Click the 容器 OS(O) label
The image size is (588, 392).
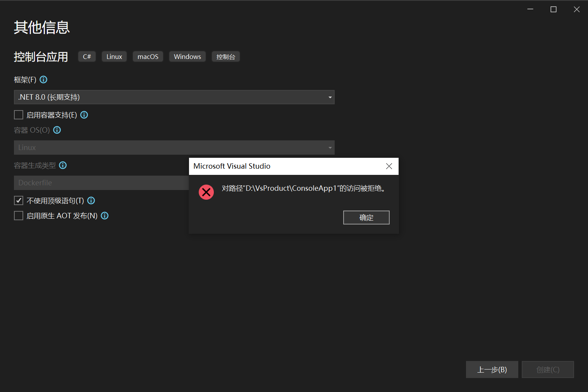pos(32,130)
